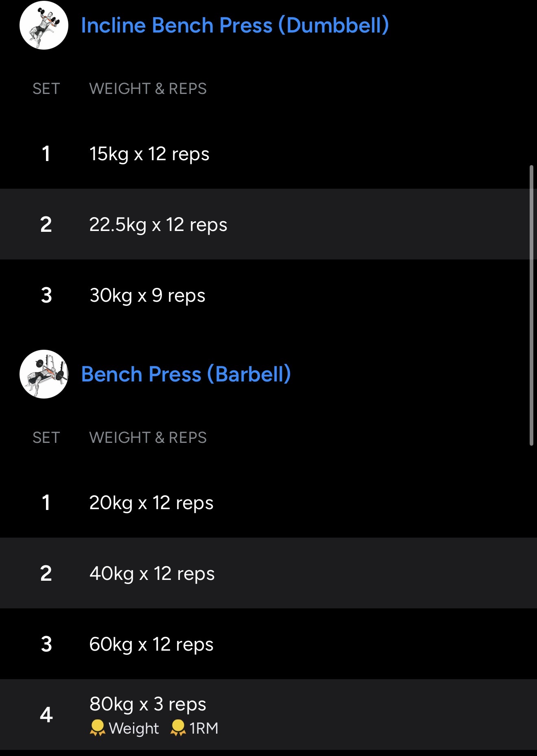Select the 60kg x 12 reps set
The width and height of the screenshot is (537, 756).
tap(151, 645)
